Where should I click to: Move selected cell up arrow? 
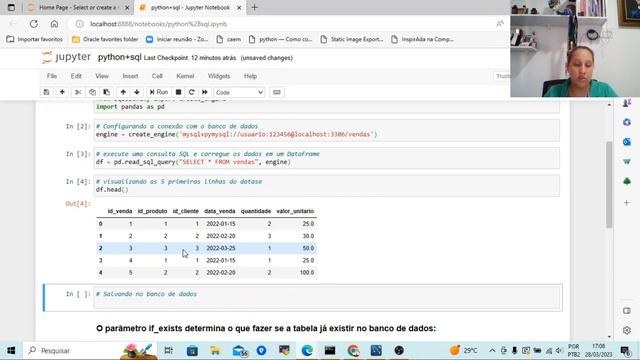click(x=123, y=92)
